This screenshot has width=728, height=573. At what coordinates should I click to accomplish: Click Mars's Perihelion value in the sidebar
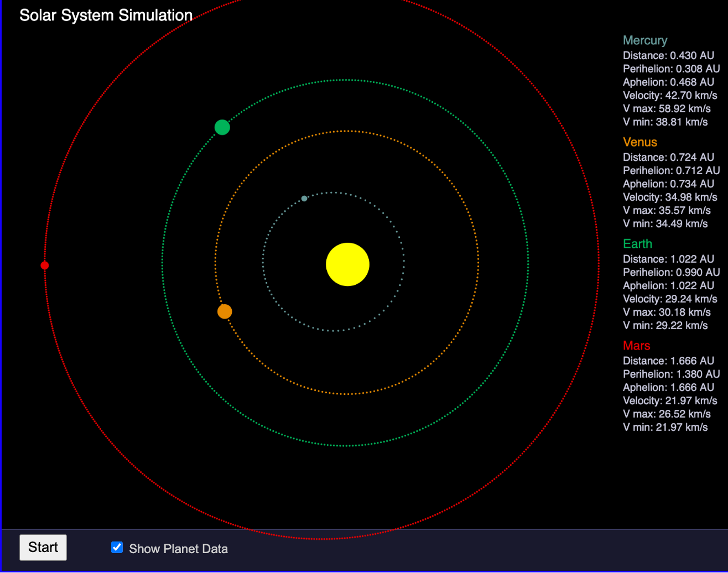(x=671, y=374)
